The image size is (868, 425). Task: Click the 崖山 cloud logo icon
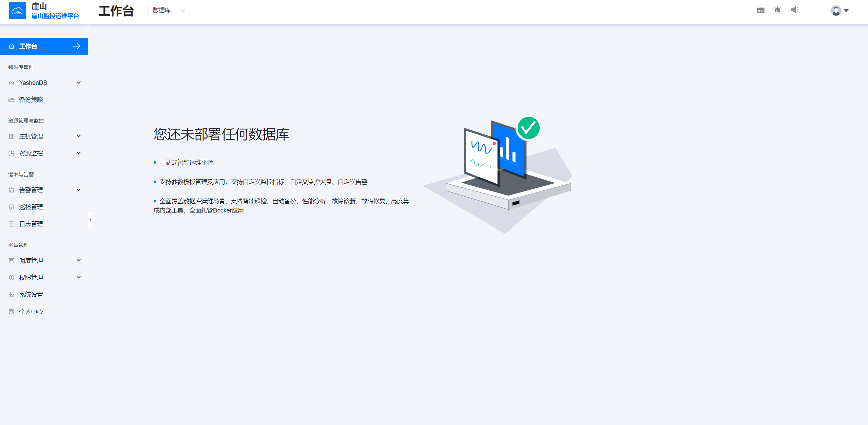click(x=17, y=11)
